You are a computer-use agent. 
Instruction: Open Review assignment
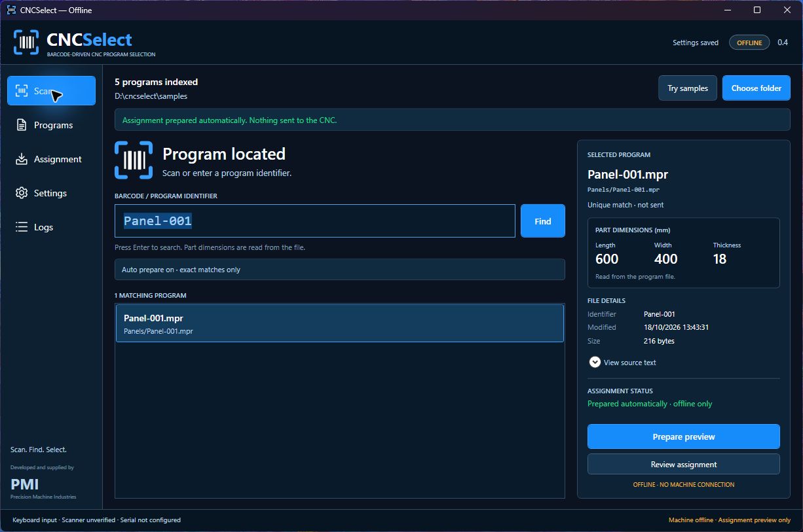[684, 464]
